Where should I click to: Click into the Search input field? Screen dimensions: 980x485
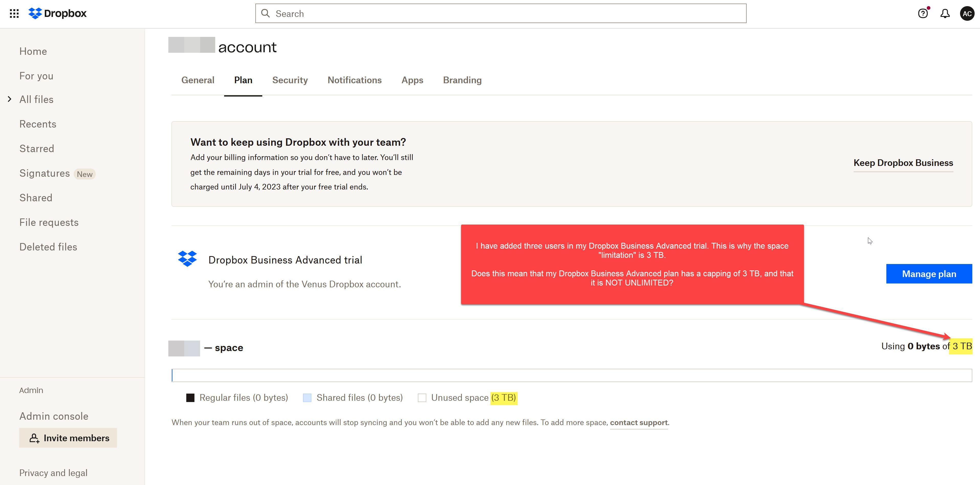(x=501, y=14)
